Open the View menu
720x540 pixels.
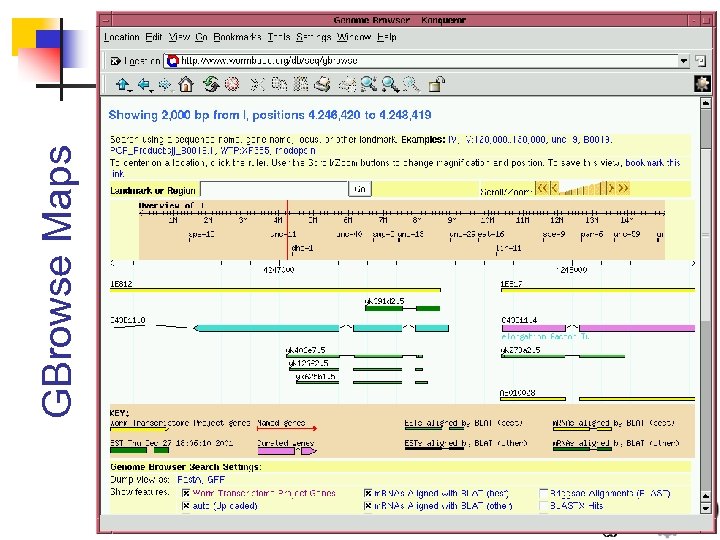point(179,37)
